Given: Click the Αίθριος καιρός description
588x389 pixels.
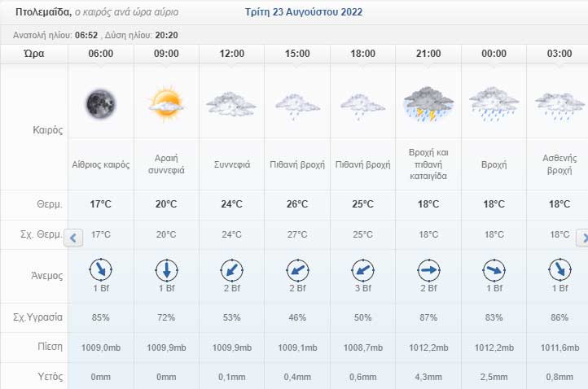Looking at the screenshot, I should coord(100,164).
